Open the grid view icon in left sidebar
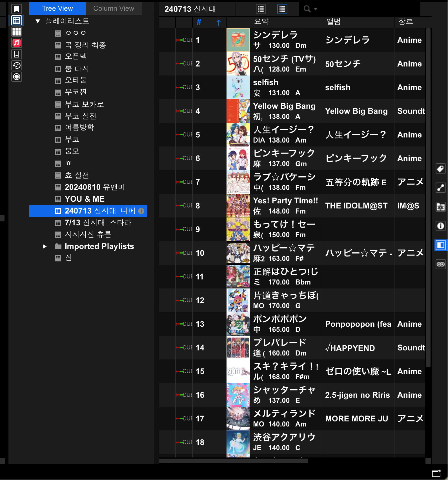 [x=17, y=32]
